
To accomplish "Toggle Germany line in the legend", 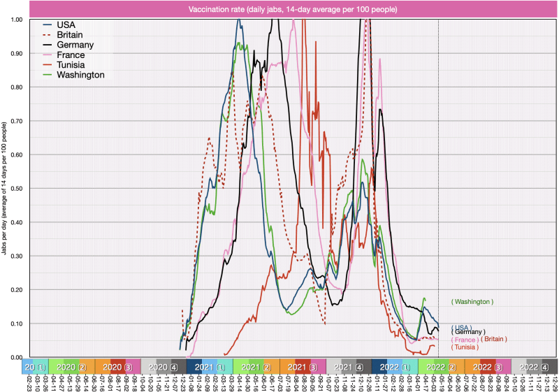I will point(75,45).
